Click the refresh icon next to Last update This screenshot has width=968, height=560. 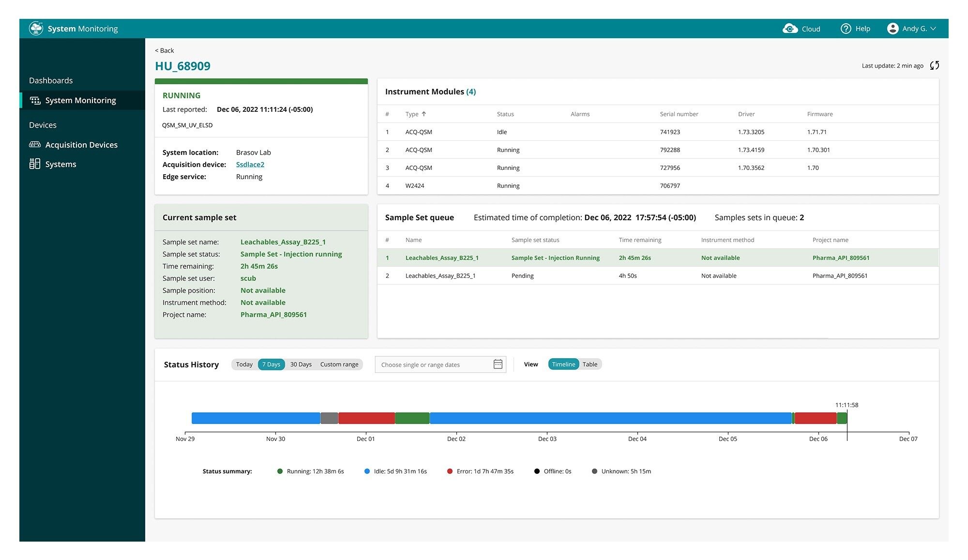935,65
